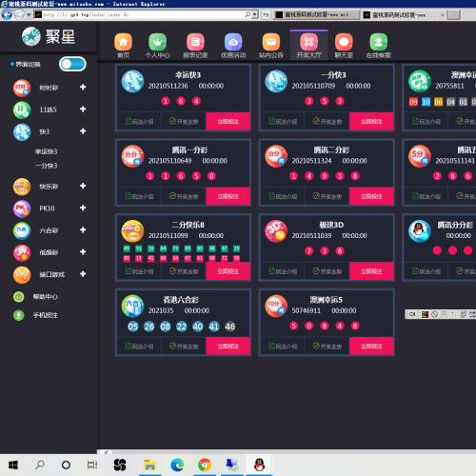Click the browser address bar
Image resolution: width=476 pixels, height=476 pixels.
point(143,14)
